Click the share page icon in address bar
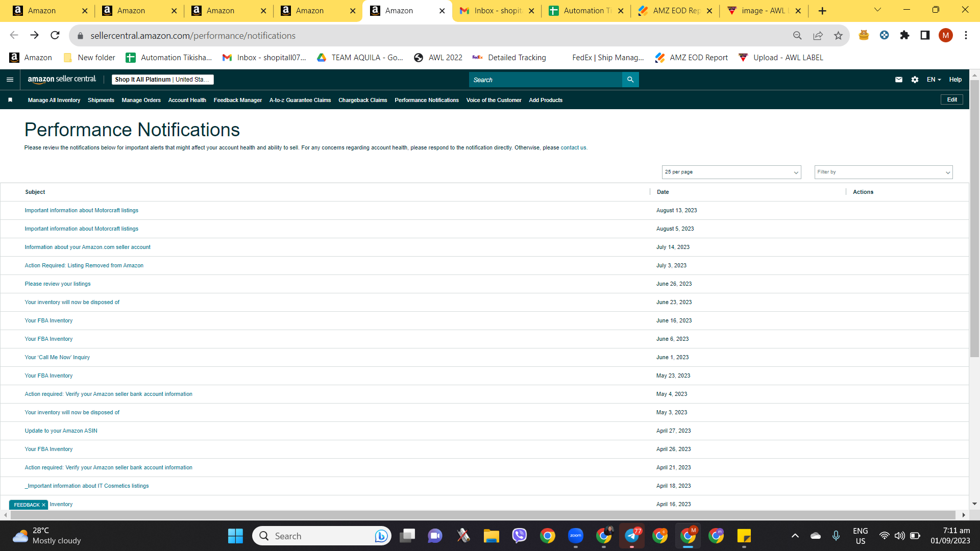 point(818,35)
